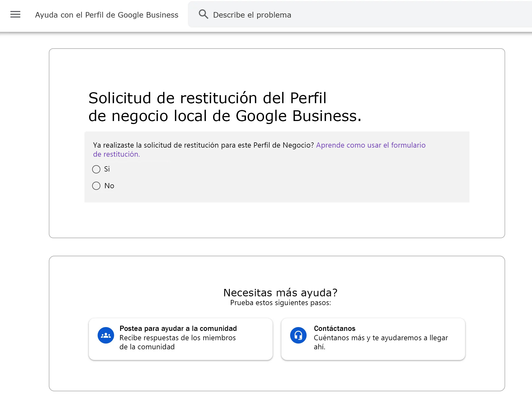Image resolution: width=532 pixels, height=405 pixels.
Task: Open "Postea para ayudar a la comunidad" card
Action: tap(178, 328)
